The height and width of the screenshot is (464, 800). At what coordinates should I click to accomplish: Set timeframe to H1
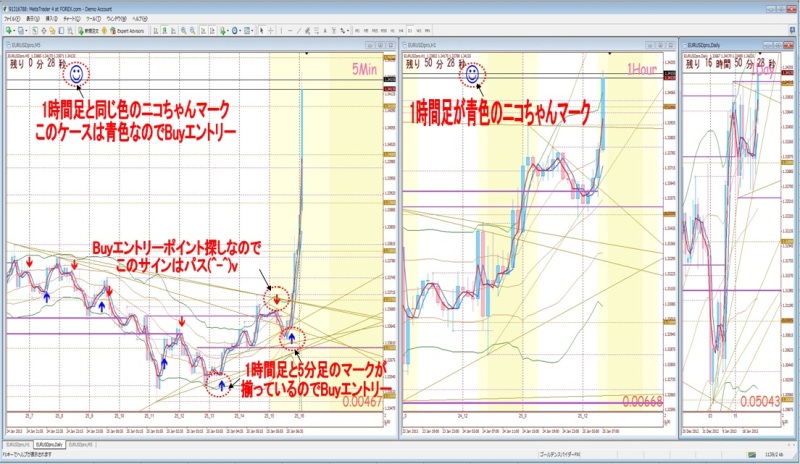[x=392, y=31]
